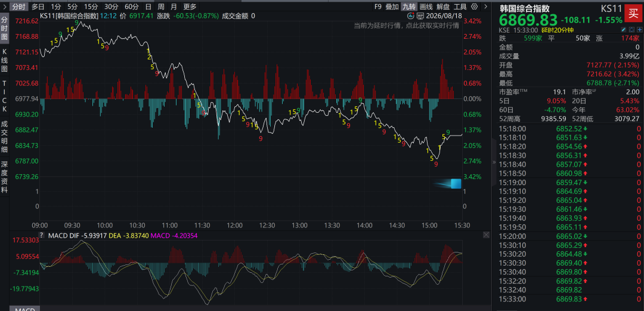Toggle the 九转 nine-turn indicator

tap(409, 7)
